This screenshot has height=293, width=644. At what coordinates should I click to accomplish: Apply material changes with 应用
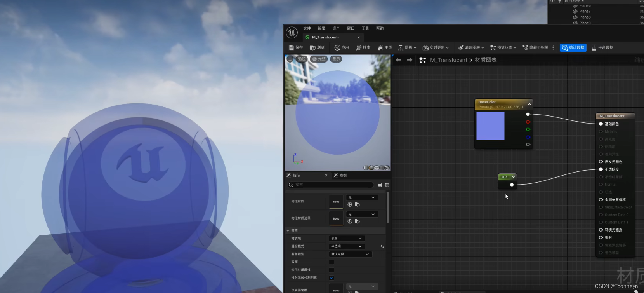342,47
